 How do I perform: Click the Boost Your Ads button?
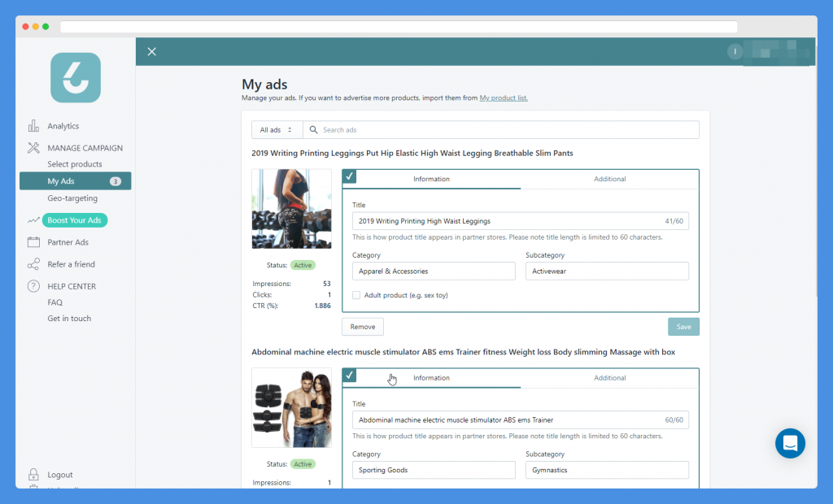coord(75,219)
